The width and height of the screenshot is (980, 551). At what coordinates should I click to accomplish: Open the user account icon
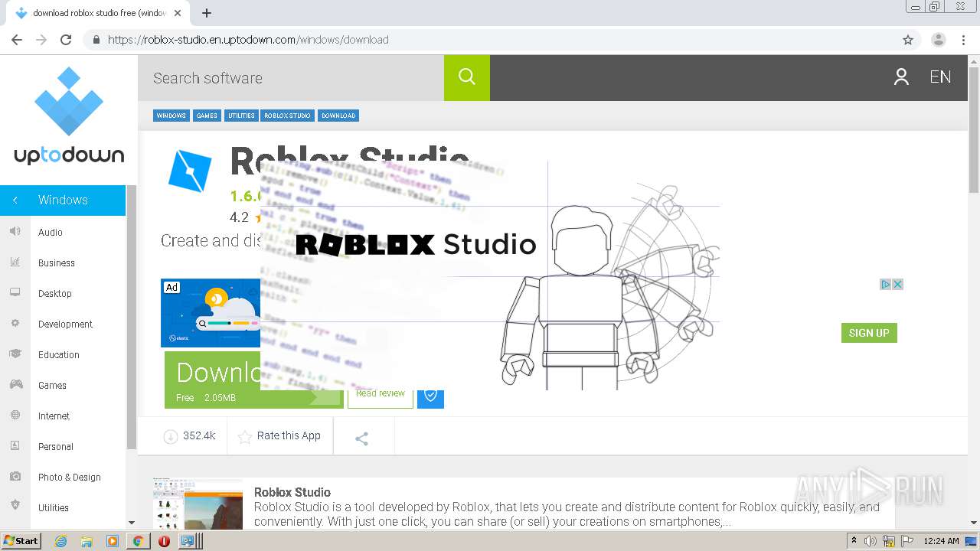pyautogui.click(x=901, y=77)
